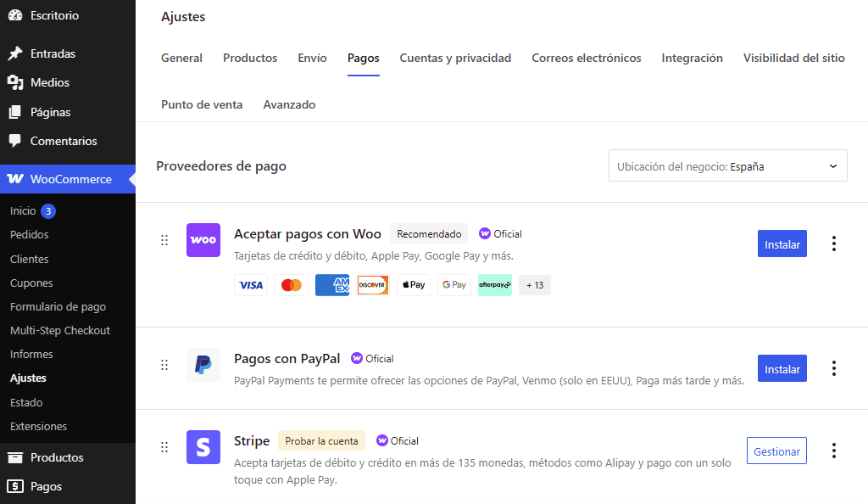The height and width of the screenshot is (504, 868).
Task: Click the Ajustes page heading
Action: (x=183, y=17)
